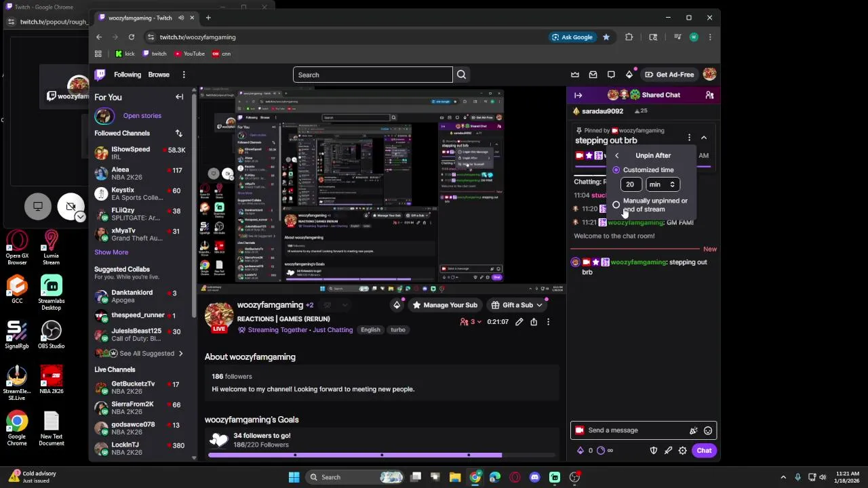Open the notifications speech bubble icon
Image resolution: width=868 pixels, height=488 pixels.
point(611,75)
